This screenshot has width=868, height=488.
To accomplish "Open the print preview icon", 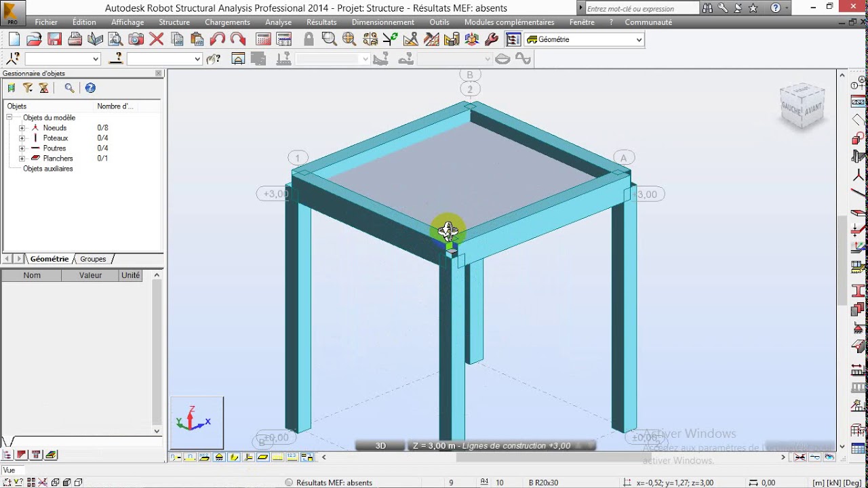I will pos(115,39).
